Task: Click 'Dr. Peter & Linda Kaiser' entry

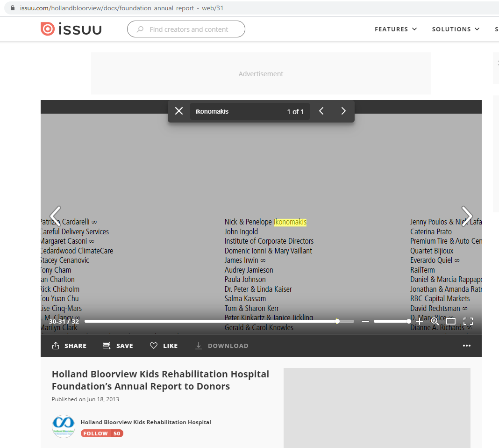Action: coord(258,289)
